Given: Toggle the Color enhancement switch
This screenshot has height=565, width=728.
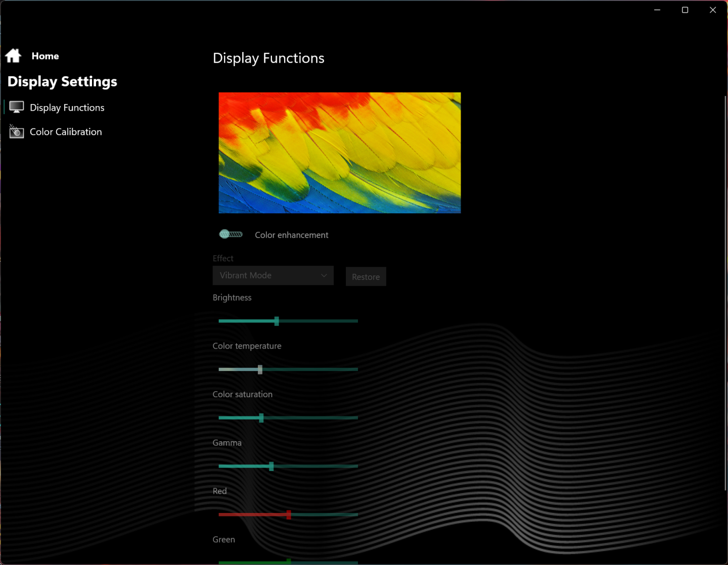Looking at the screenshot, I should [x=231, y=234].
